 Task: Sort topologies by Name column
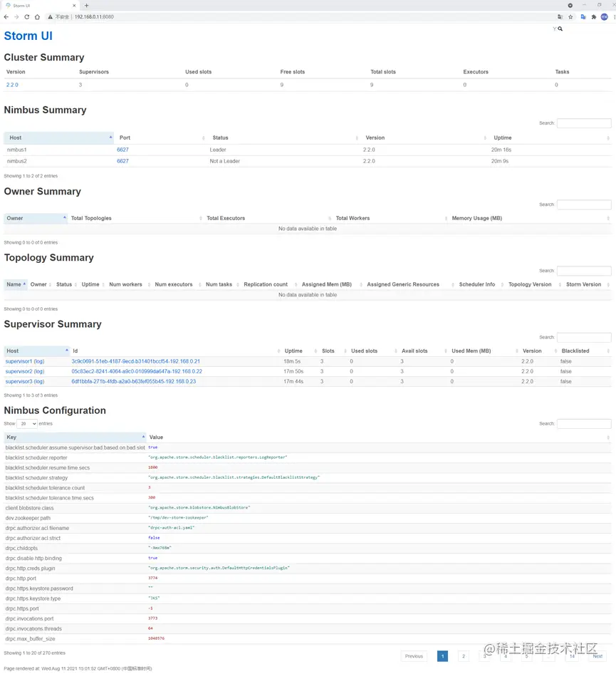point(16,284)
